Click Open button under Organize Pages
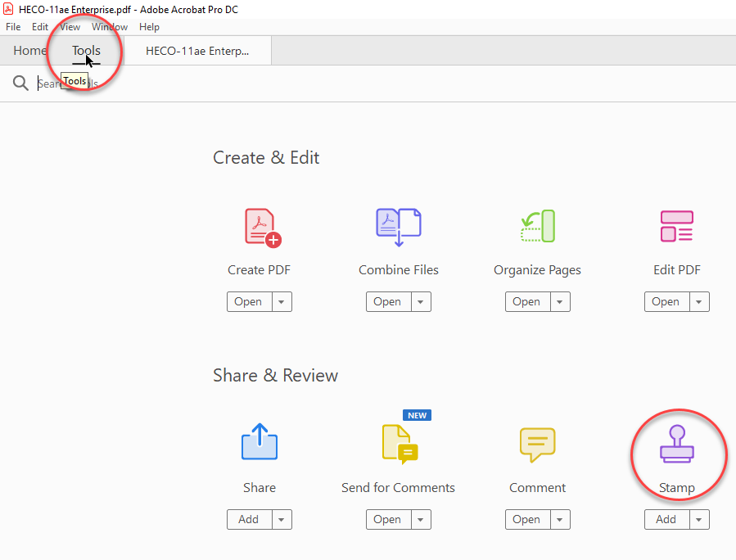Viewport: 736px width, 560px height. (527, 302)
